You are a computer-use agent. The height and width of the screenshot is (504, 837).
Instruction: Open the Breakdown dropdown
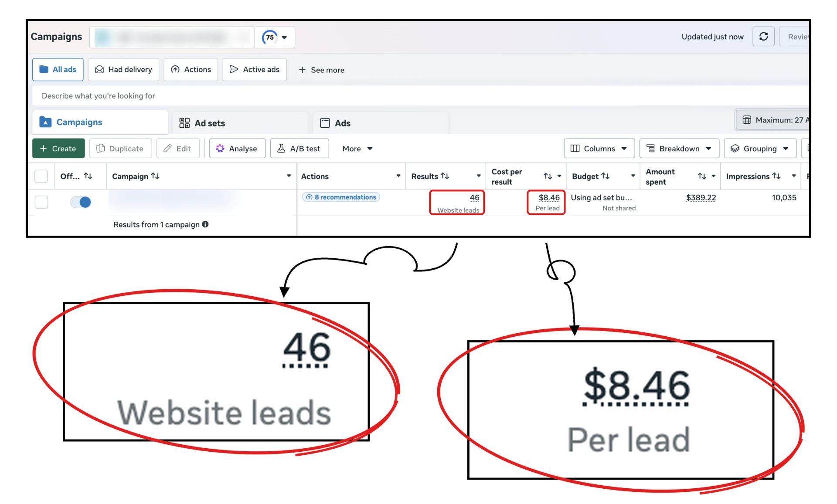point(679,149)
